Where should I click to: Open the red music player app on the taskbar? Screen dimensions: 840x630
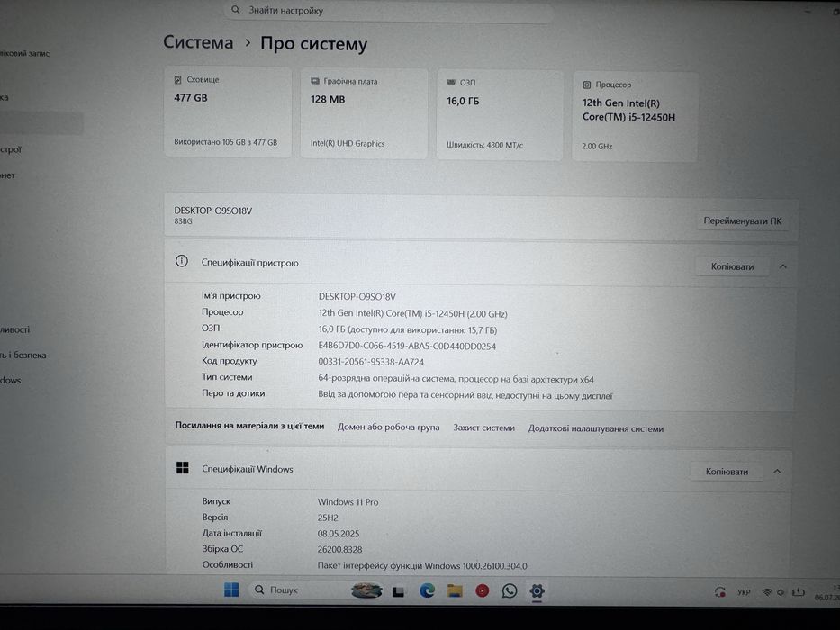pos(483,590)
